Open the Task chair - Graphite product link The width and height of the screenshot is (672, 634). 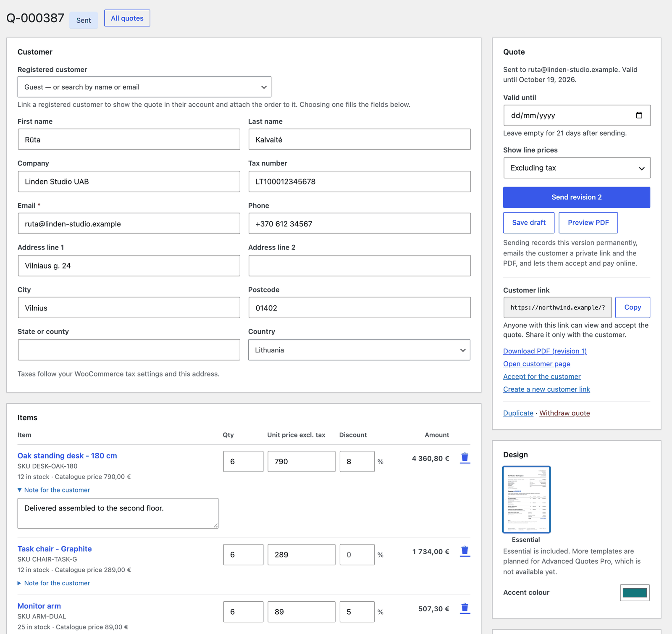click(55, 549)
